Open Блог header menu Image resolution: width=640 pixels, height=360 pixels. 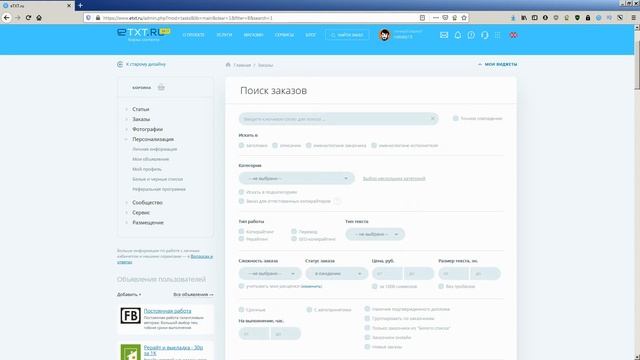310,35
